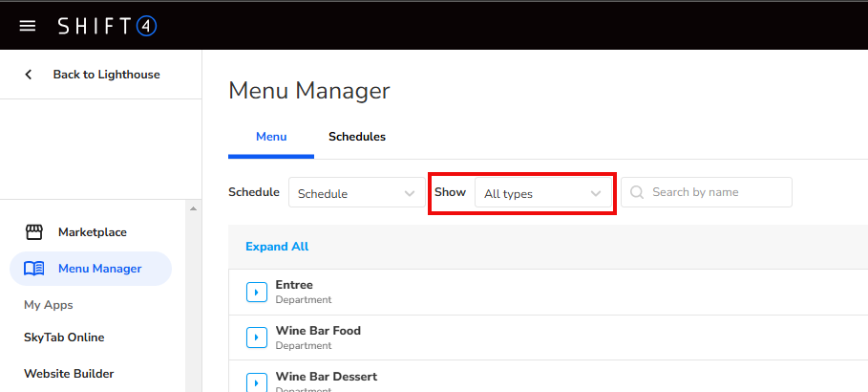
Task: Expand the Wine Bar Food department
Action: pos(257,338)
